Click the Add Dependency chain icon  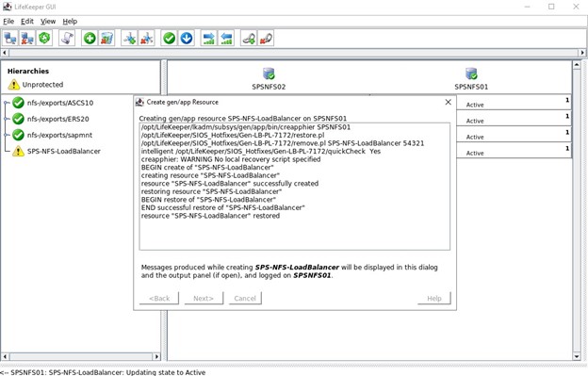coord(249,39)
